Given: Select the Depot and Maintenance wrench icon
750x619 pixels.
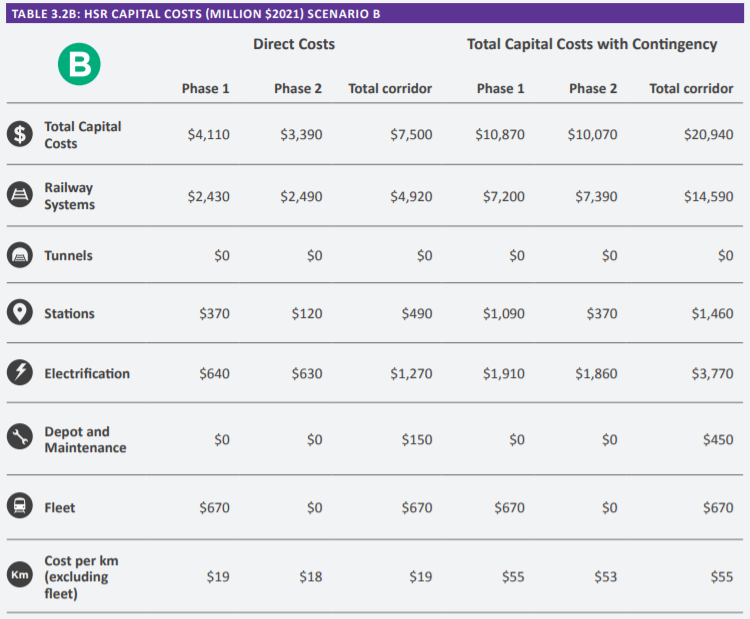Looking at the screenshot, I should pyautogui.click(x=20, y=439).
